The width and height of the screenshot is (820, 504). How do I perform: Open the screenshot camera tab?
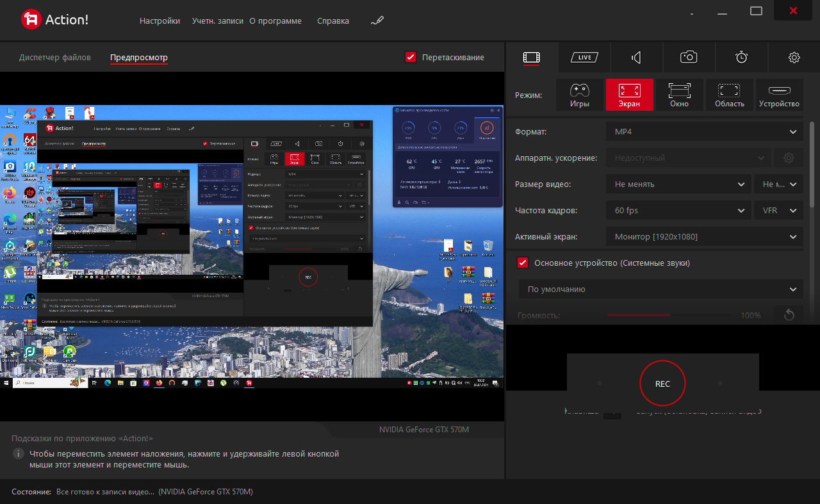[x=689, y=57]
